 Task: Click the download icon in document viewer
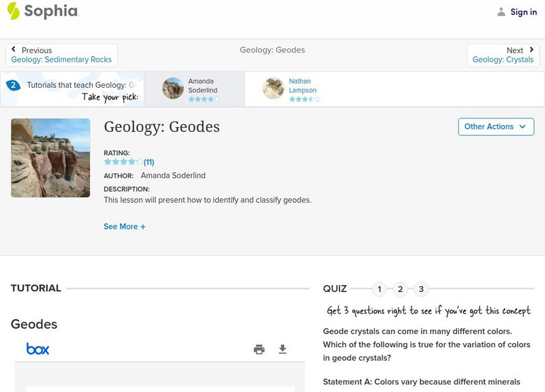tap(283, 349)
